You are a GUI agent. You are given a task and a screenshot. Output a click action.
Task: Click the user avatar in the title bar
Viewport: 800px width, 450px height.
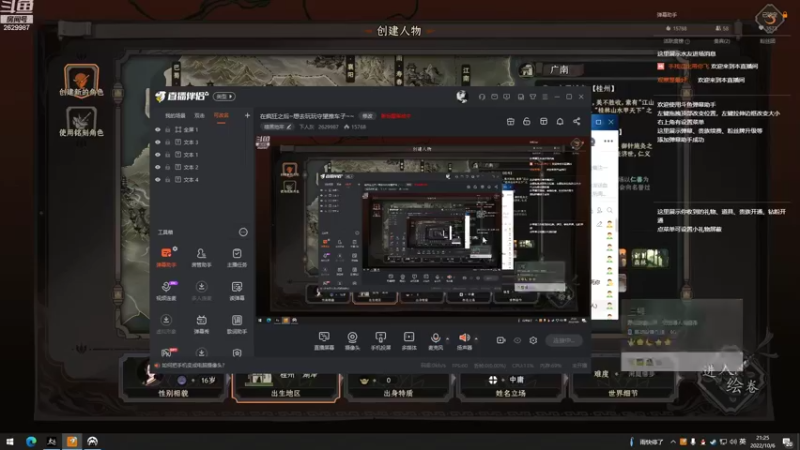click(462, 96)
